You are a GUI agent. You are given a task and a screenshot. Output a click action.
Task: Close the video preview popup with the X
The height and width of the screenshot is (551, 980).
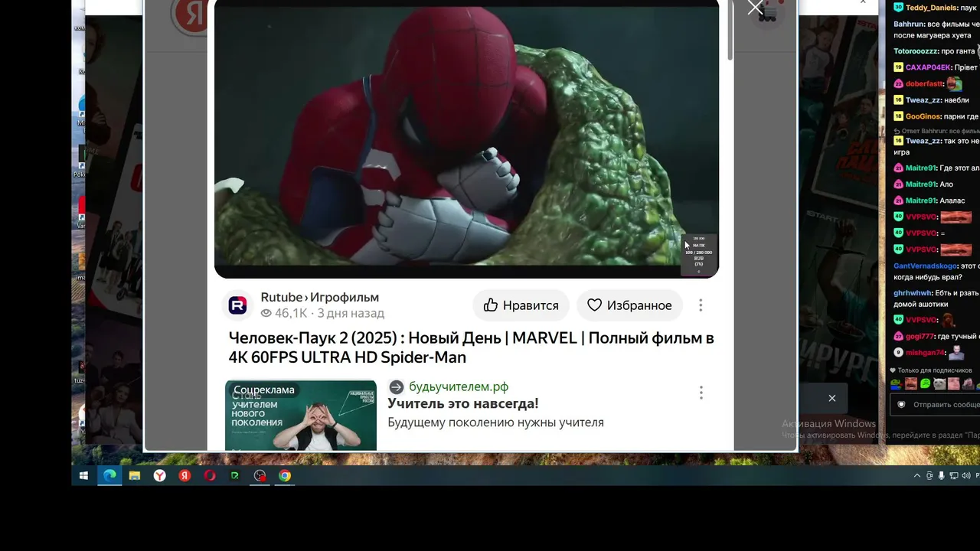point(756,8)
